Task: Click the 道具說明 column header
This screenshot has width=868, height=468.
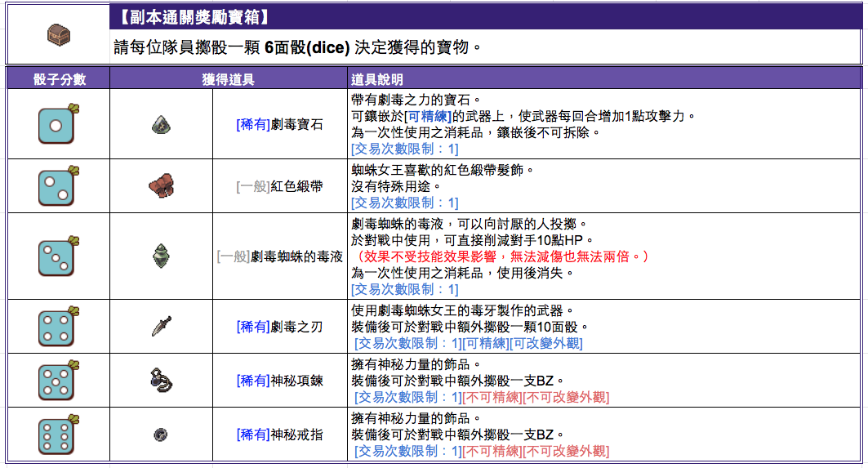Action: (377, 79)
